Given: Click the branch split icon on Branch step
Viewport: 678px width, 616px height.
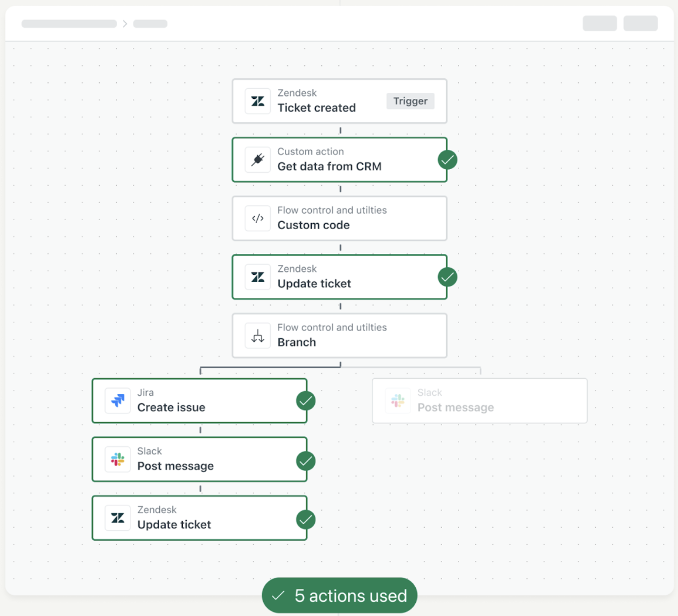Looking at the screenshot, I should 258,336.
